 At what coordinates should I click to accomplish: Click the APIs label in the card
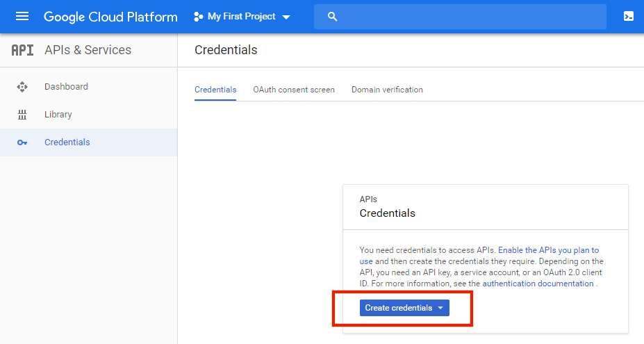pos(368,199)
